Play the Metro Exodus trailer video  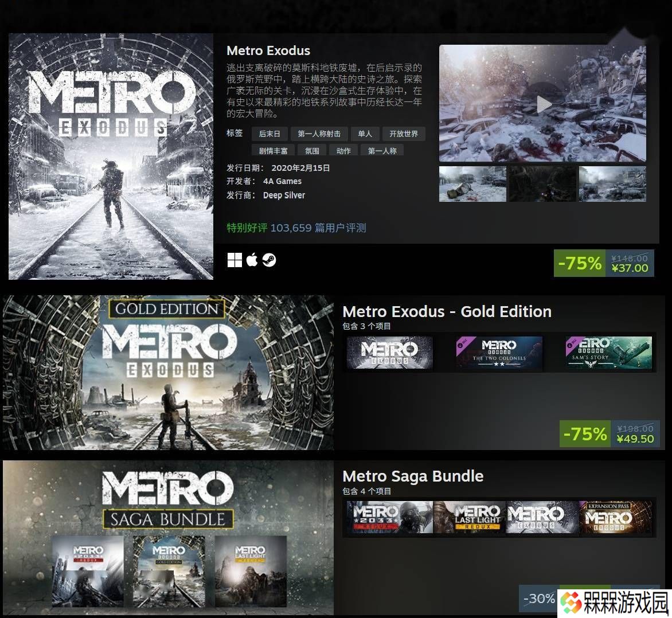pyautogui.click(x=544, y=104)
